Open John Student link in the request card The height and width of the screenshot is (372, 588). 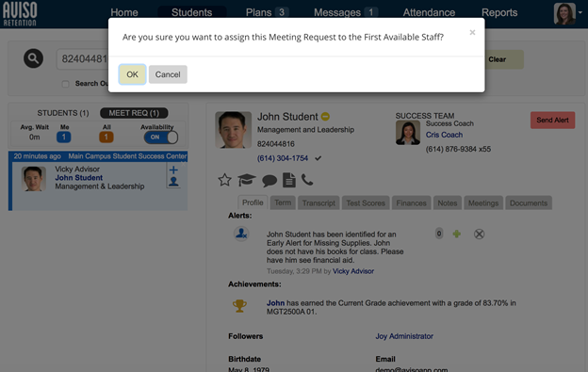[x=79, y=178]
